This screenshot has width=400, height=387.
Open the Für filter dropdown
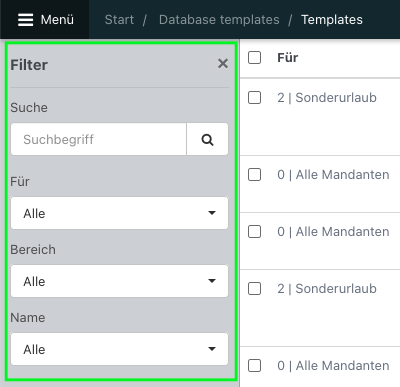tap(119, 213)
